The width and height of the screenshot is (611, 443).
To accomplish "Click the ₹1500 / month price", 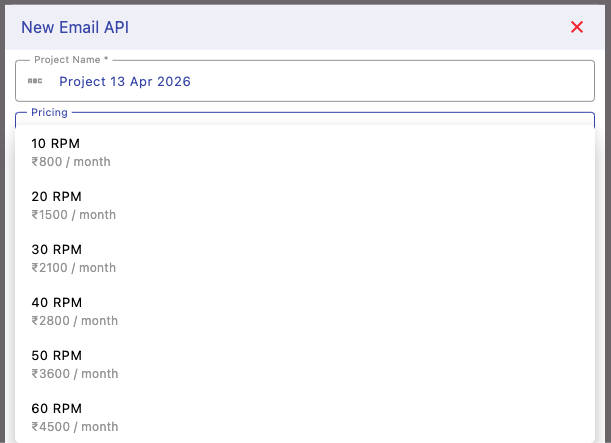I will click(74, 215).
